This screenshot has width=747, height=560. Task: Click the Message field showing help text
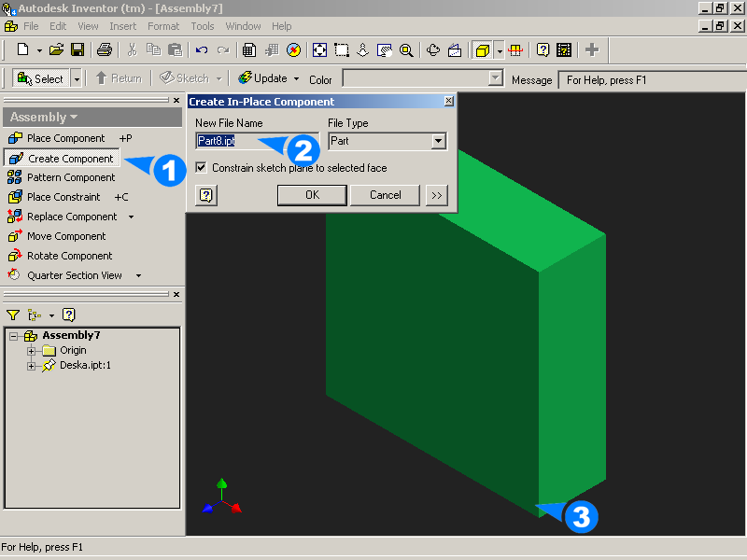coord(652,79)
